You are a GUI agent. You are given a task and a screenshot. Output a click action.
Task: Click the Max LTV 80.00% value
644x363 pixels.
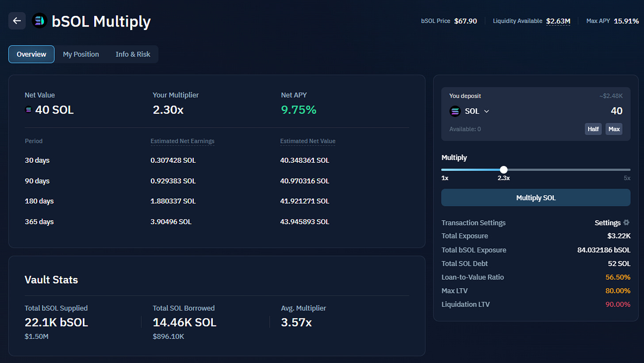click(x=618, y=291)
